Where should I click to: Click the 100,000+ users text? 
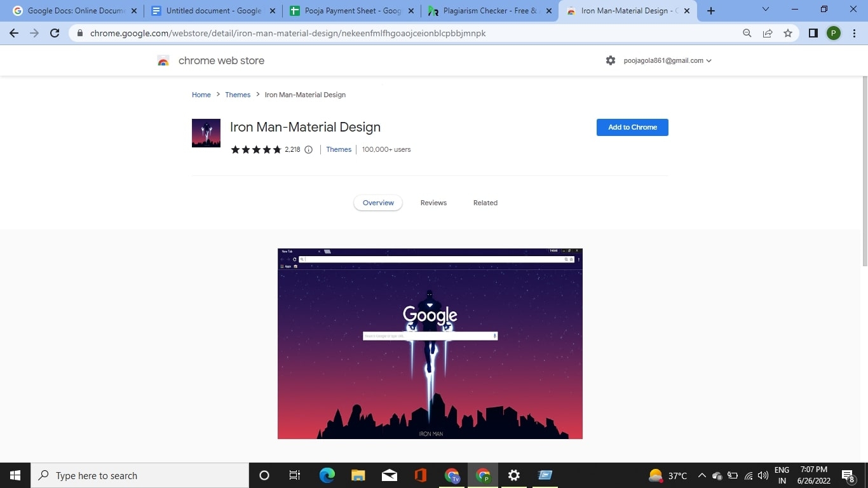point(386,149)
